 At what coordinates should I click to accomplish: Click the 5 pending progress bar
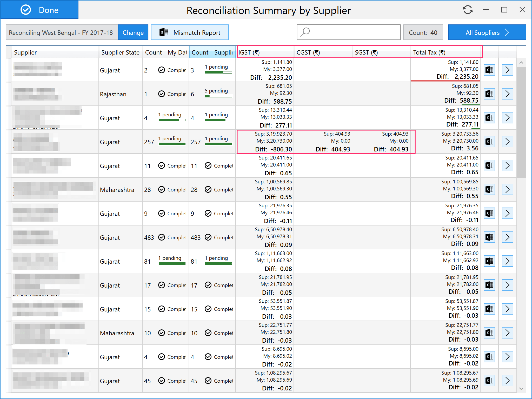tap(218, 96)
